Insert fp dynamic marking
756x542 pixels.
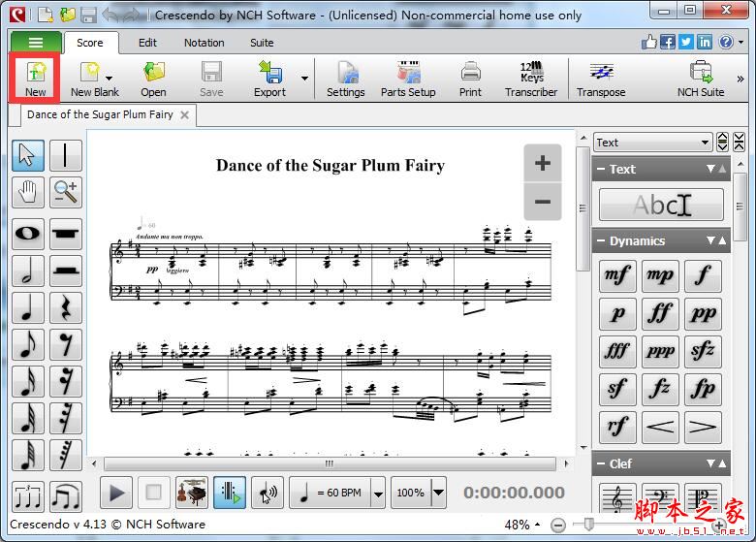pos(703,389)
